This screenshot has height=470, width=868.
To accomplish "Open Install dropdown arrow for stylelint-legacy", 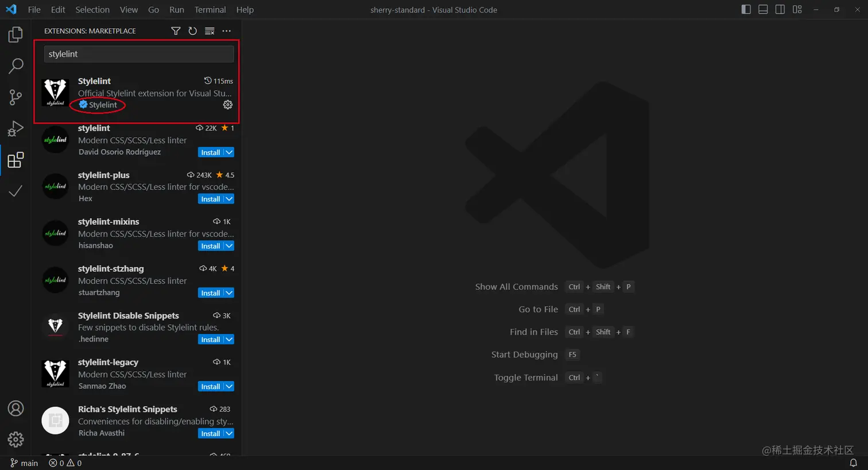I will [229, 386].
